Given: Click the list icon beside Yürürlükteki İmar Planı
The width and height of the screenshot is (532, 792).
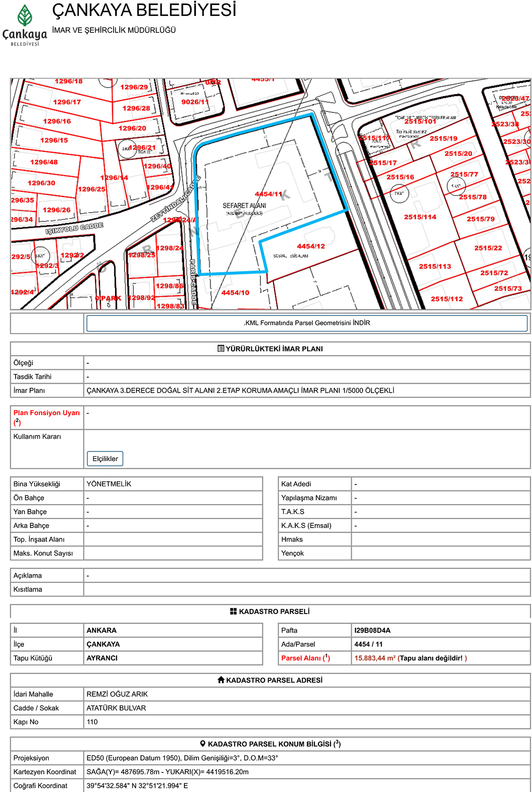Looking at the screenshot, I should (x=221, y=349).
